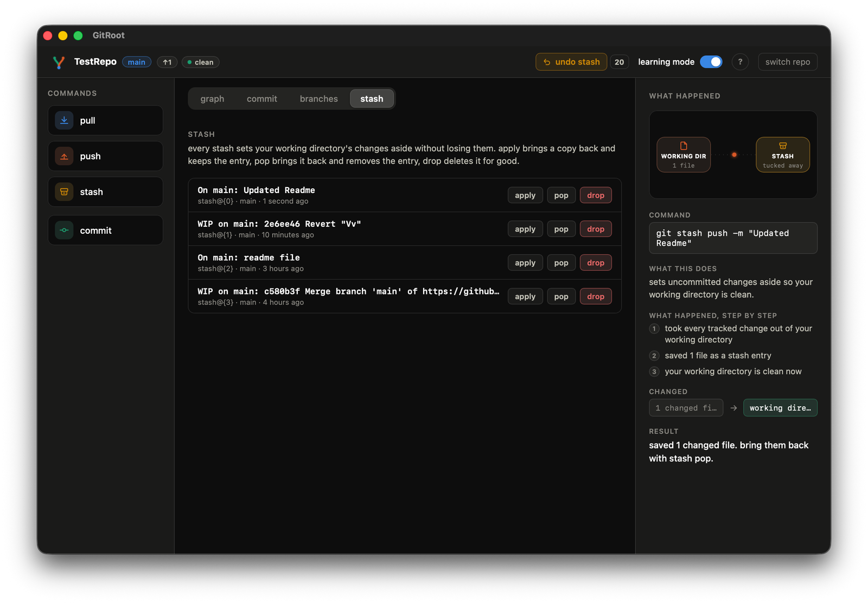Click the push upload arrow icon
Image resolution: width=868 pixels, height=603 pixels.
point(64,156)
